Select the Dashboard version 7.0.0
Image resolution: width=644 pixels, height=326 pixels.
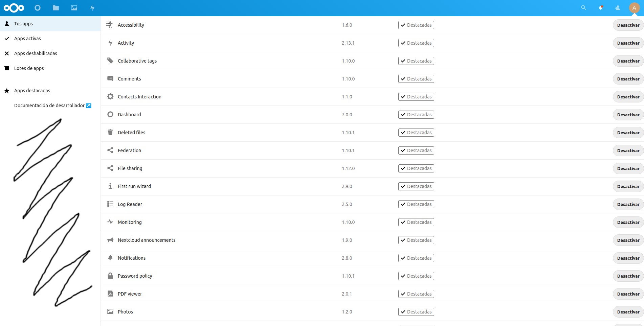click(347, 115)
